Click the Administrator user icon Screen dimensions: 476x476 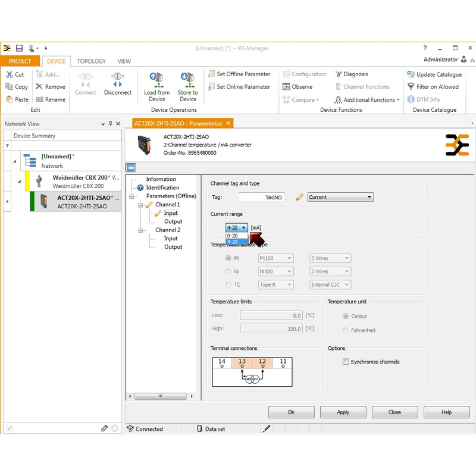click(464, 59)
